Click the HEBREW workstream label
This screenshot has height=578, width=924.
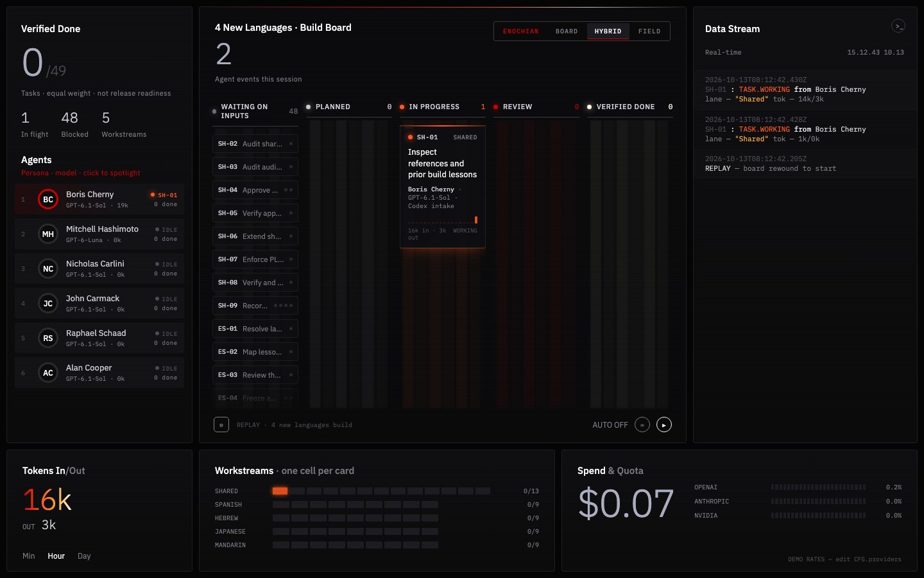[227, 518]
